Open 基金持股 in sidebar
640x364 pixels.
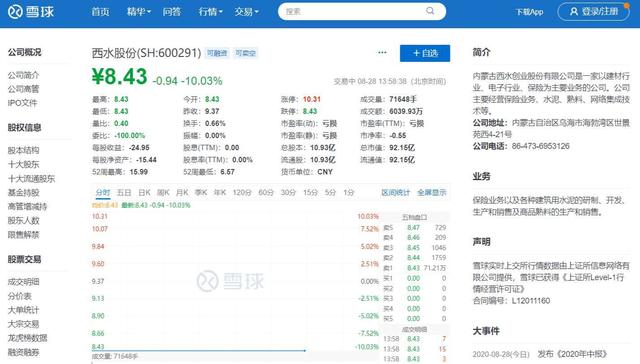(x=23, y=192)
